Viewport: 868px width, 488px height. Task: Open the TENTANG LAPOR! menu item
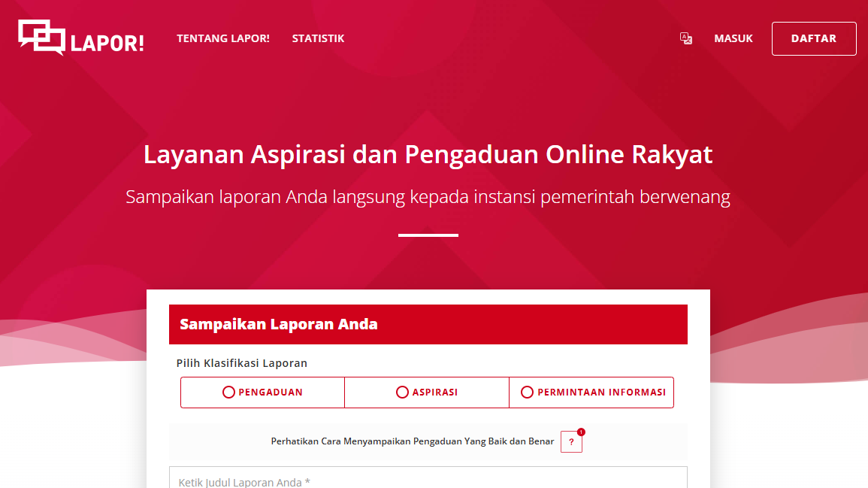pos(223,38)
